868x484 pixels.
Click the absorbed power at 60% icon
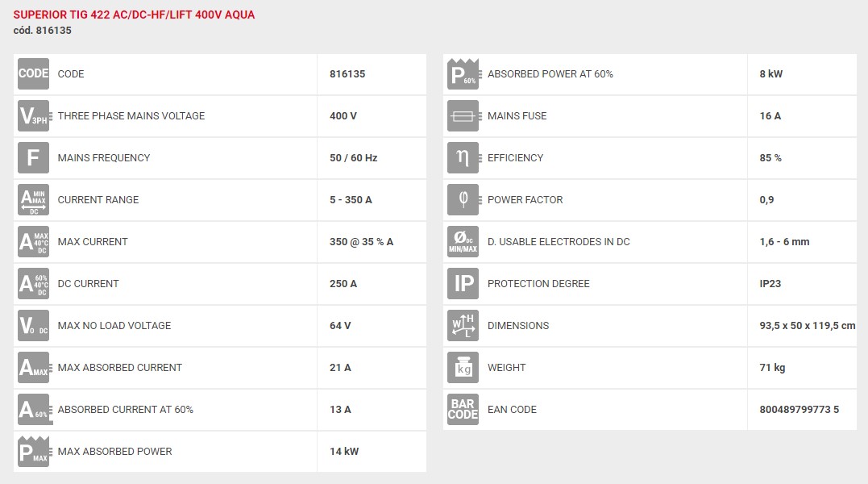463,73
